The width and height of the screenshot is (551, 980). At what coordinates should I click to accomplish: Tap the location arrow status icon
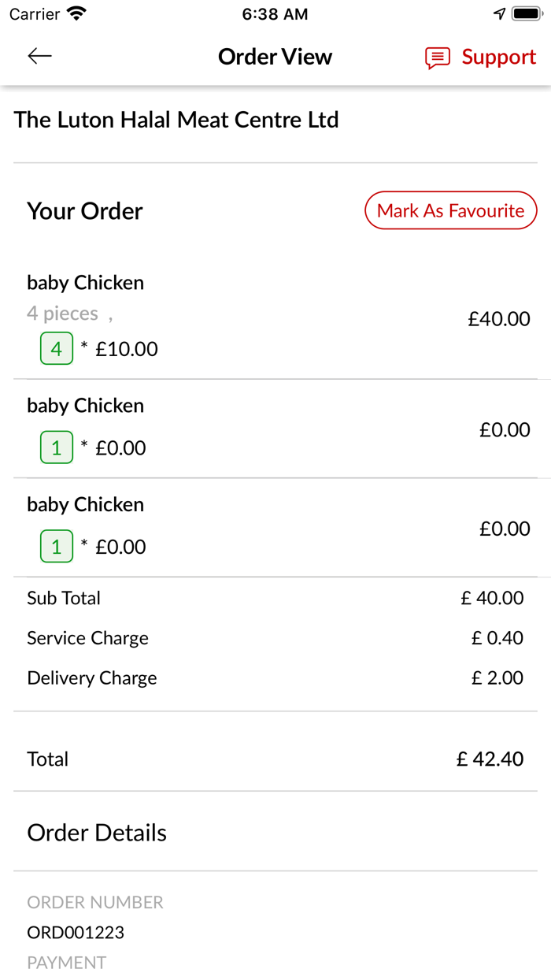tap(499, 14)
